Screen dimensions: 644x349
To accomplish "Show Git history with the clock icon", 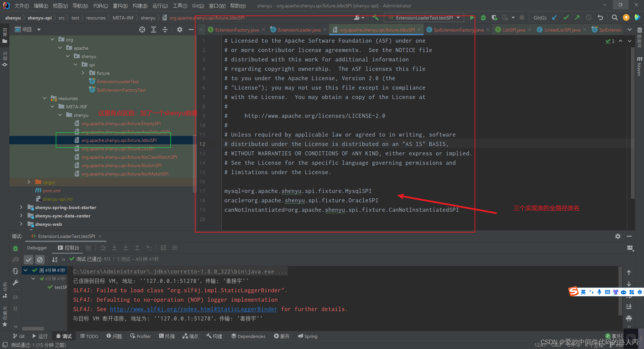I will point(588,17).
